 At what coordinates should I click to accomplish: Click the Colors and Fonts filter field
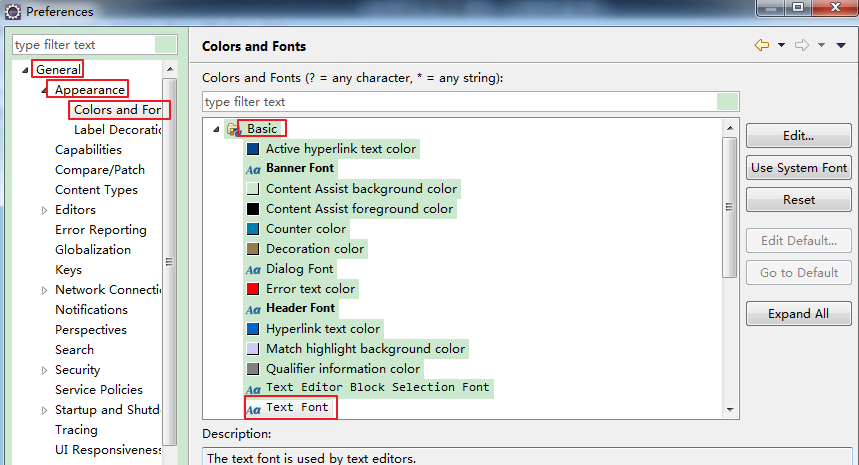point(459,102)
